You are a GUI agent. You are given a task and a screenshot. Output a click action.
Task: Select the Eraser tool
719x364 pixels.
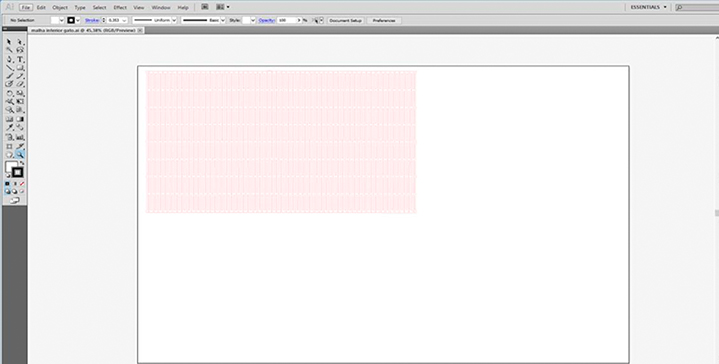pos(20,84)
